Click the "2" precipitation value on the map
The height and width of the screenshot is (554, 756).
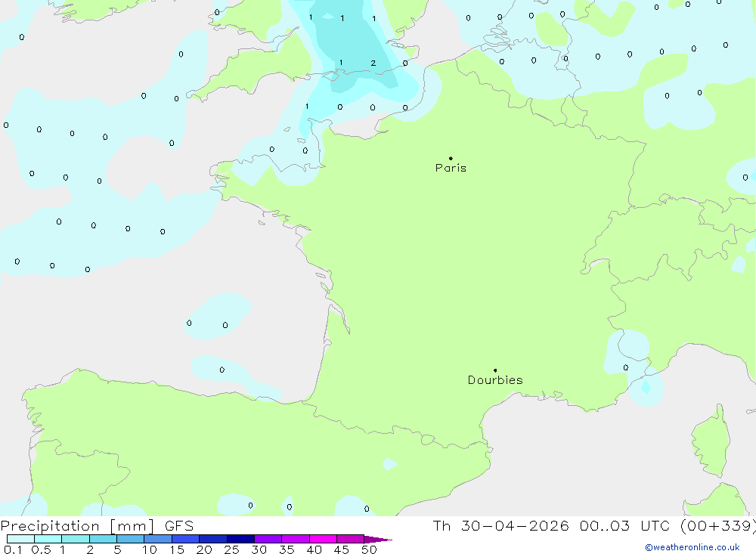(373, 63)
